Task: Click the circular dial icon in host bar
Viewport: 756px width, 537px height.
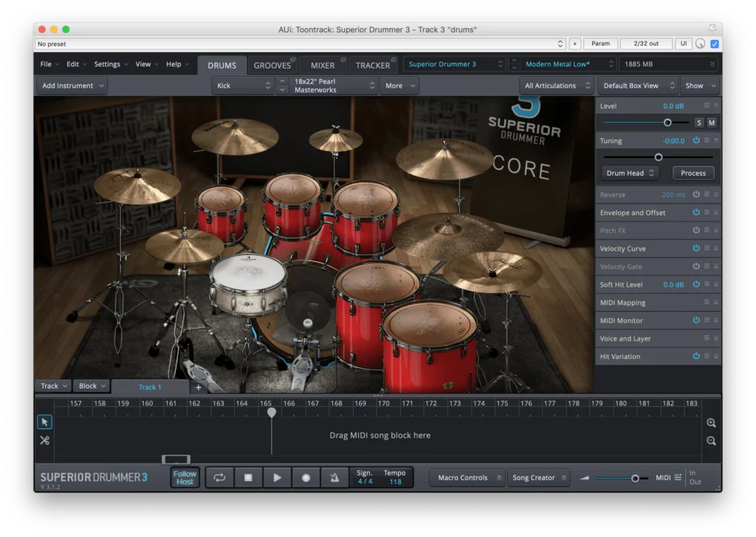Action: point(700,44)
